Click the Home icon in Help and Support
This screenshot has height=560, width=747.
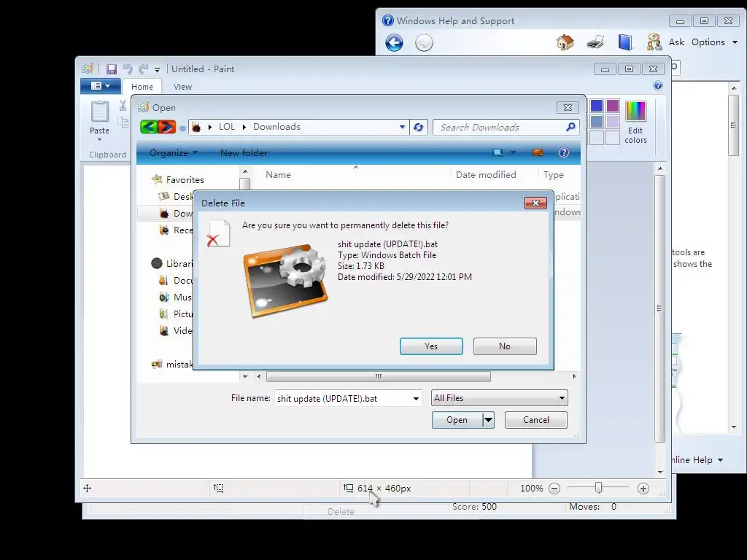[565, 42]
